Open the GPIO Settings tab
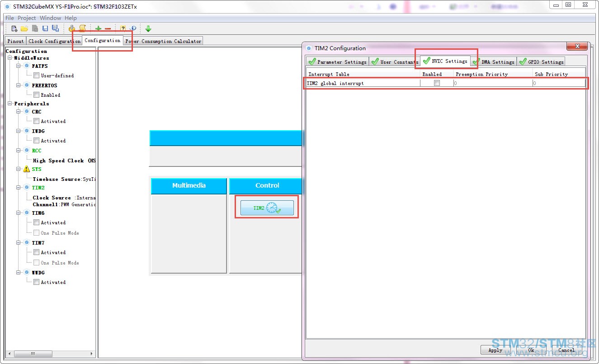Viewport: 599px width, 364px height. 541,62
